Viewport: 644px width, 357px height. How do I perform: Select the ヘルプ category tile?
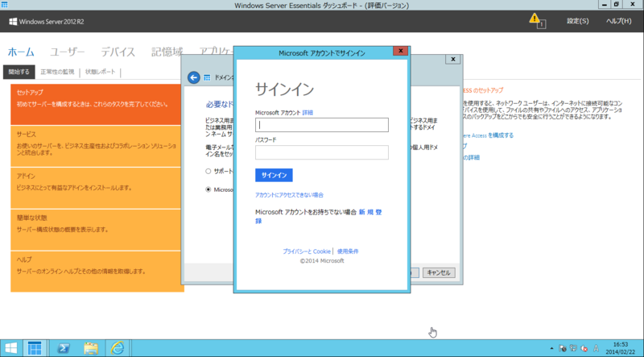(96, 272)
